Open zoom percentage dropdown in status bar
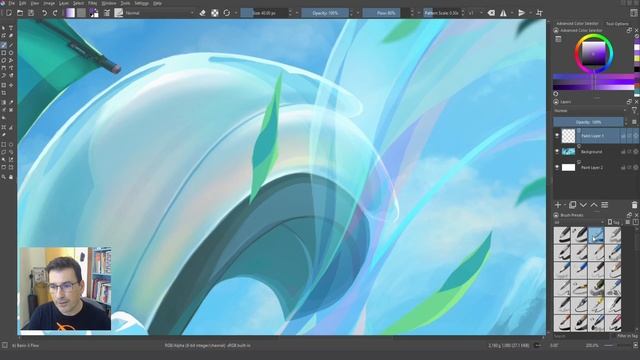The image size is (640, 360). [592, 345]
